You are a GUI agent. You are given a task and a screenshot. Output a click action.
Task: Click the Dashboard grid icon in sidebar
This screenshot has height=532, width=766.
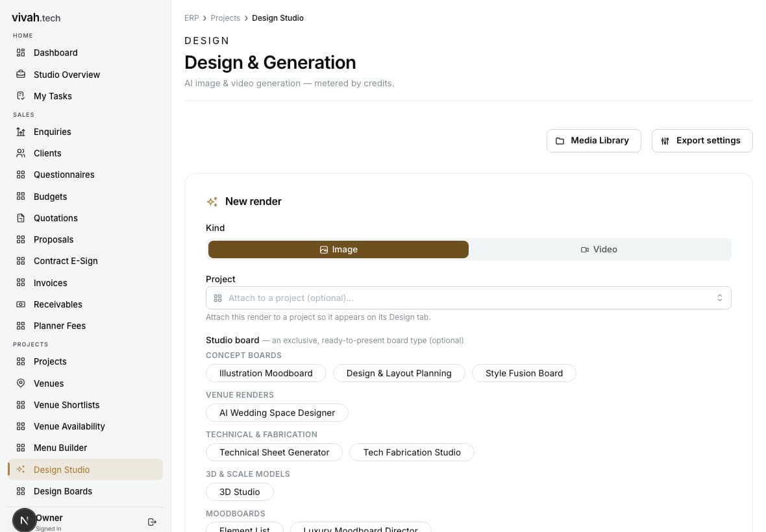tap(21, 53)
